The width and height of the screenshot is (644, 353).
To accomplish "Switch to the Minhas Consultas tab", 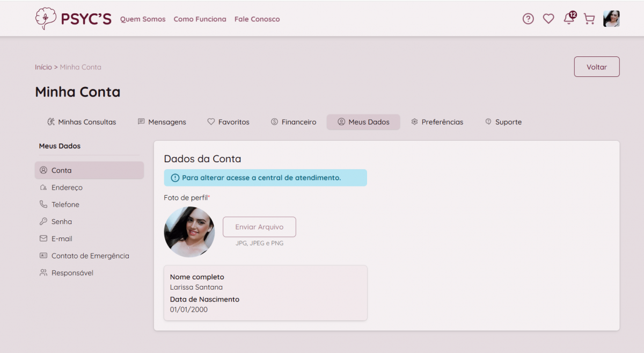I will click(x=82, y=122).
